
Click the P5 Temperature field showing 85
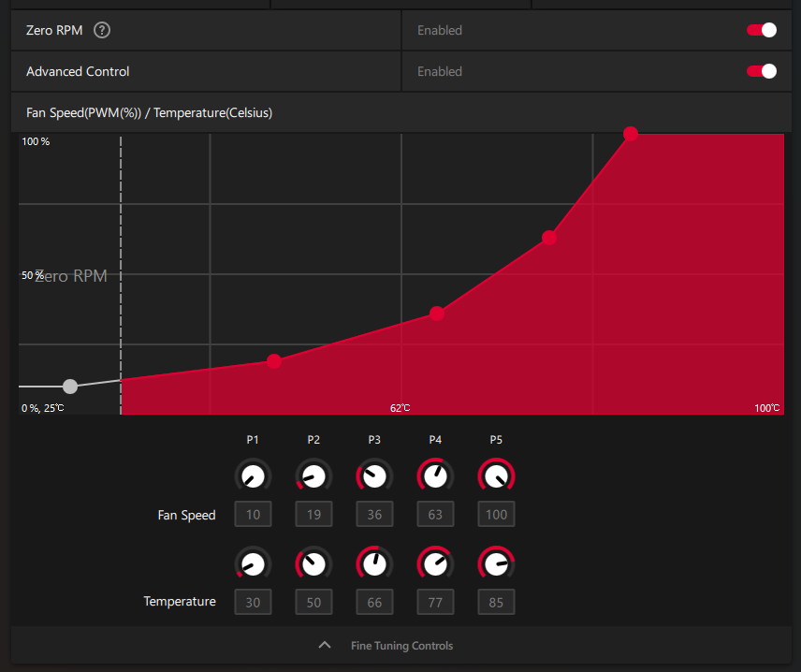pos(496,602)
